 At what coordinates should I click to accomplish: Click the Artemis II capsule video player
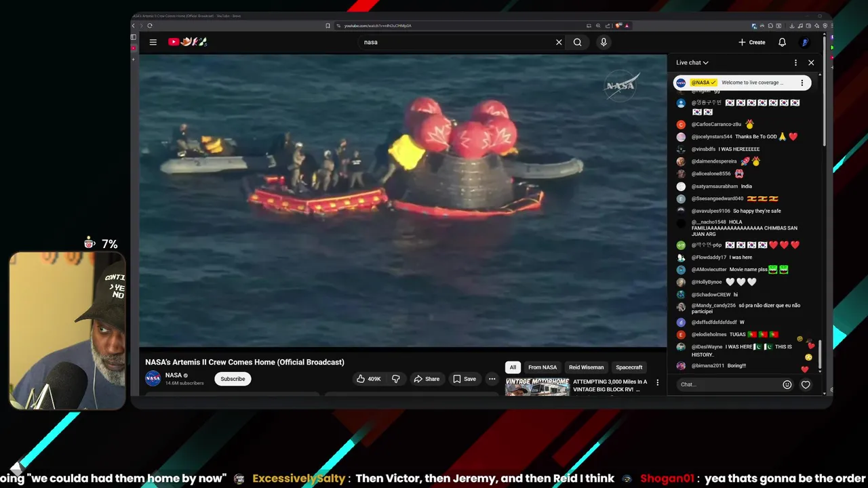(x=403, y=201)
